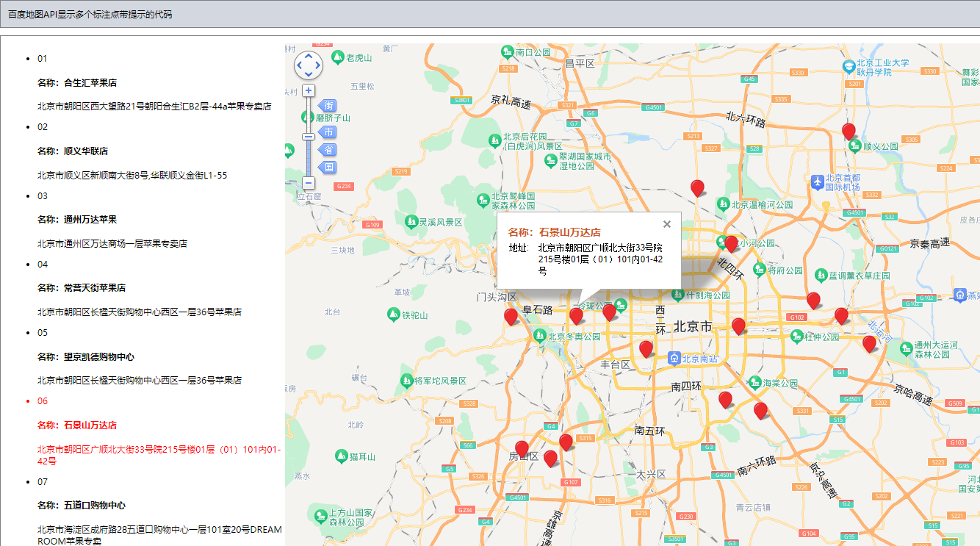
Task: Pan the map left with the west arrow
Action: (299, 65)
